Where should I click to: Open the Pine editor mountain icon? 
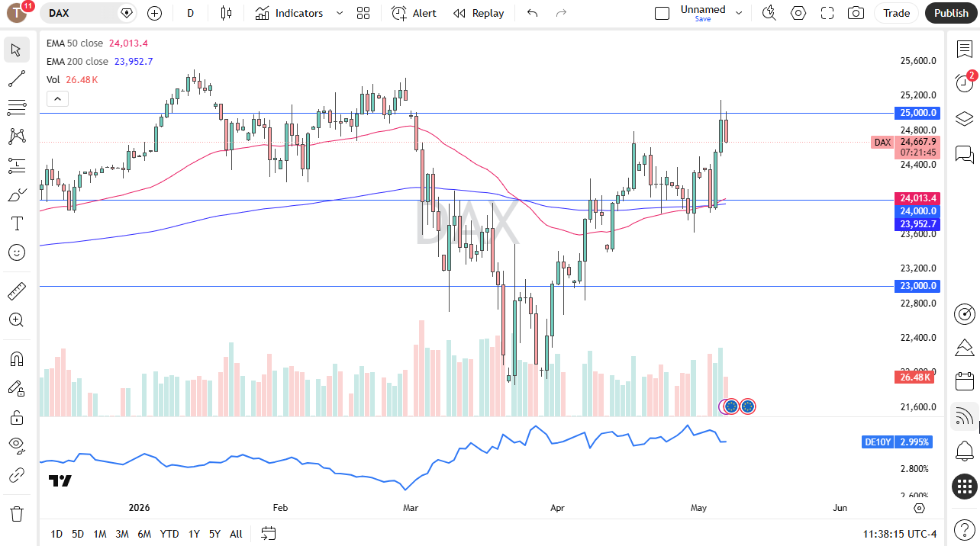tap(965, 348)
